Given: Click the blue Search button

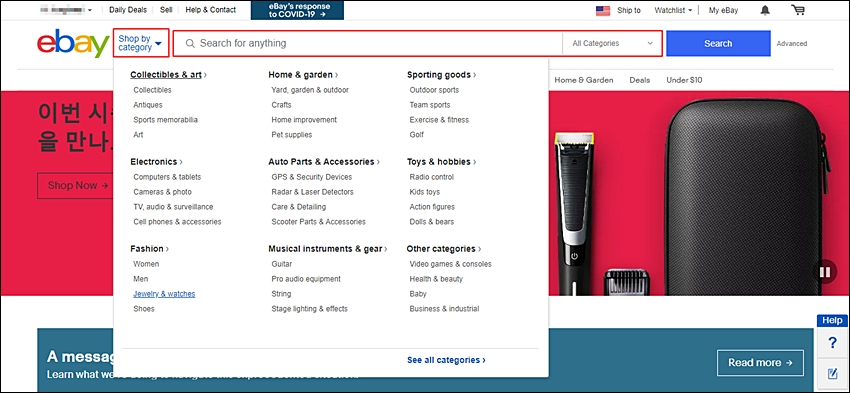Looking at the screenshot, I should [x=718, y=43].
